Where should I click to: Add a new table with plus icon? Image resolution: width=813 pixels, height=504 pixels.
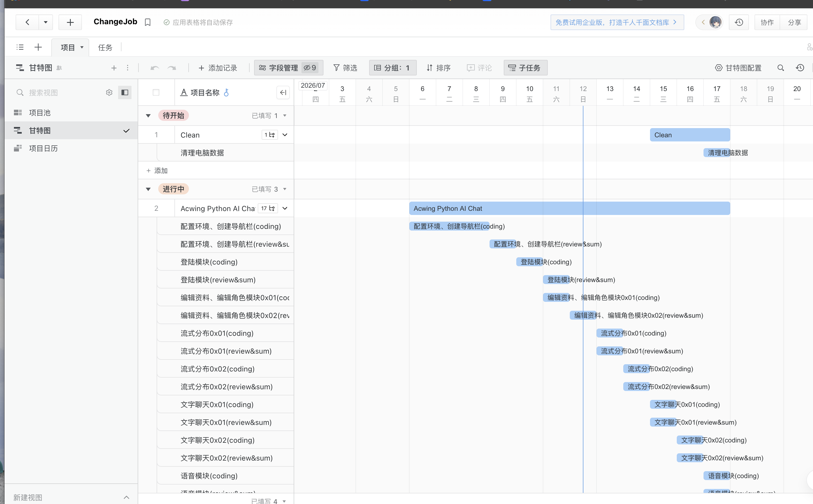(38, 47)
